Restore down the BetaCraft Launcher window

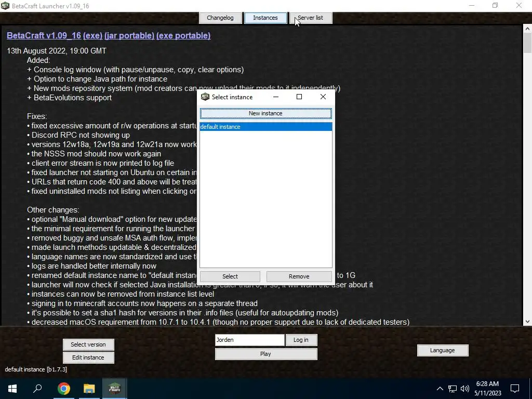coord(495,6)
